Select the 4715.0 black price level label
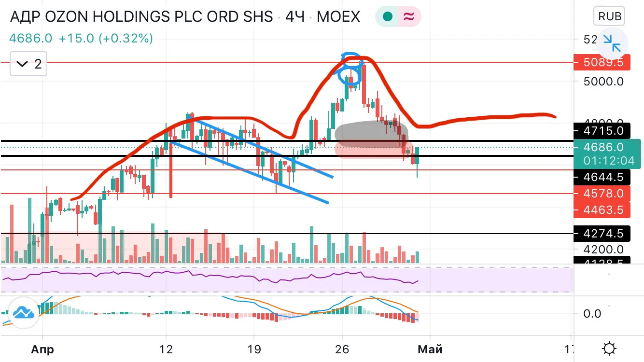 pyautogui.click(x=603, y=131)
